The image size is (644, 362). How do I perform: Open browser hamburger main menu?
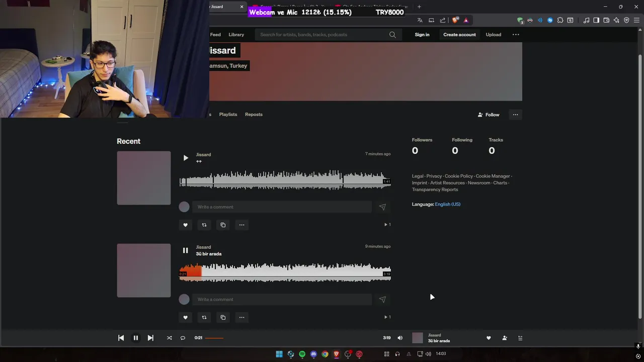coord(637,20)
